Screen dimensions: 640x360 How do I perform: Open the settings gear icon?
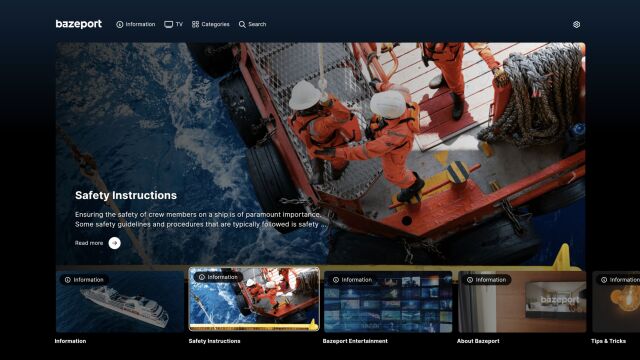coord(576,24)
